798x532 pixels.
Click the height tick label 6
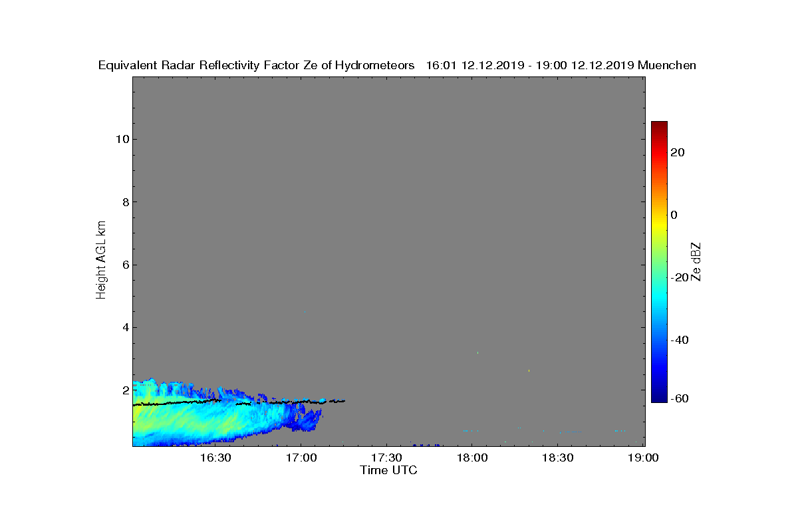click(124, 265)
